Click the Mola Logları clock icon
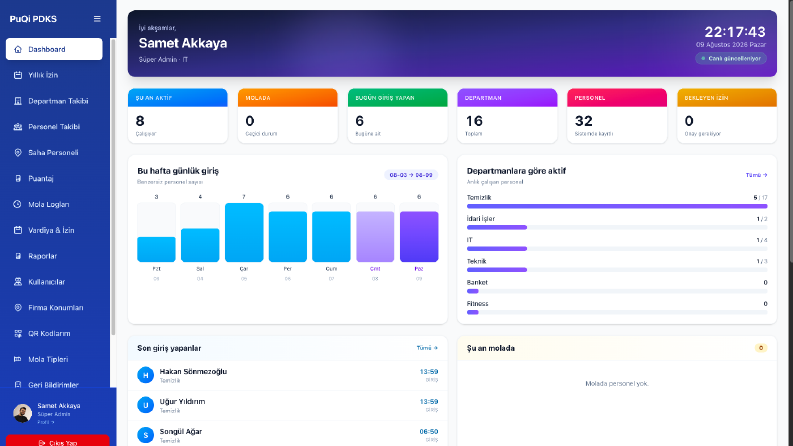Image resolution: width=793 pixels, height=446 pixels. coord(18,204)
